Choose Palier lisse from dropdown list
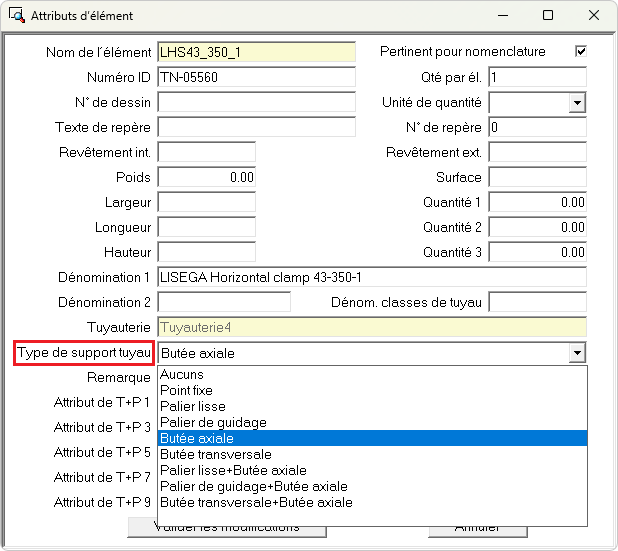 pyautogui.click(x=193, y=406)
